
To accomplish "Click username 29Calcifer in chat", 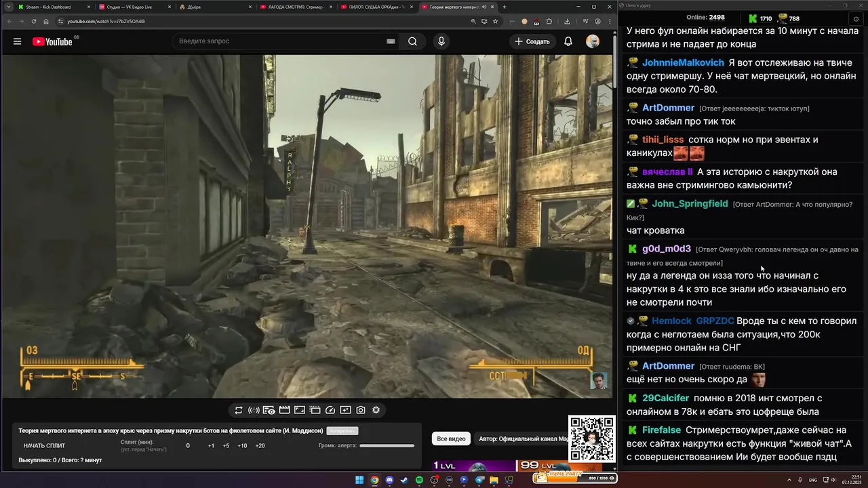I will (x=666, y=398).
